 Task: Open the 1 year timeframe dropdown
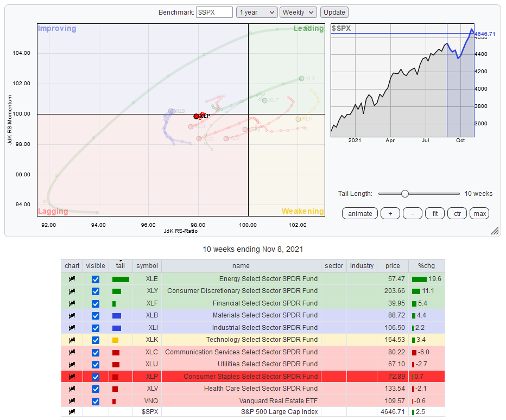(256, 12)
